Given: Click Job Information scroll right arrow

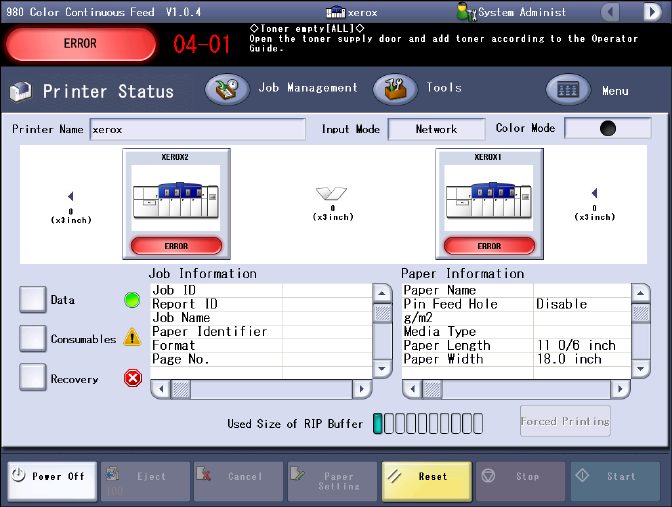Looking at the screenshot, I should tap(362, 389).
